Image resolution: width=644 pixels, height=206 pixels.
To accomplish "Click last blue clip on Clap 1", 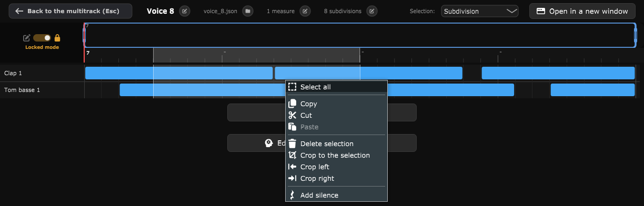I will click(x=558, y=73).
